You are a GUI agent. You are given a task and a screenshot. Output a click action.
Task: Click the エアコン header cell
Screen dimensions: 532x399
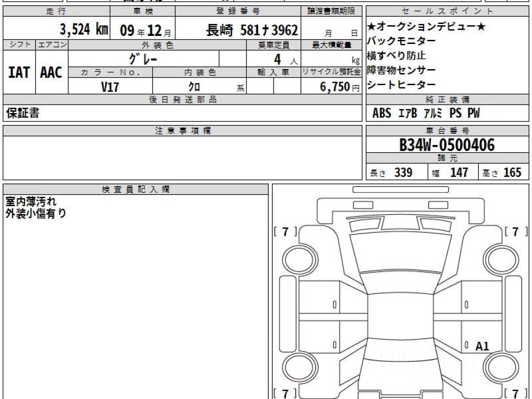coord(52,45)
